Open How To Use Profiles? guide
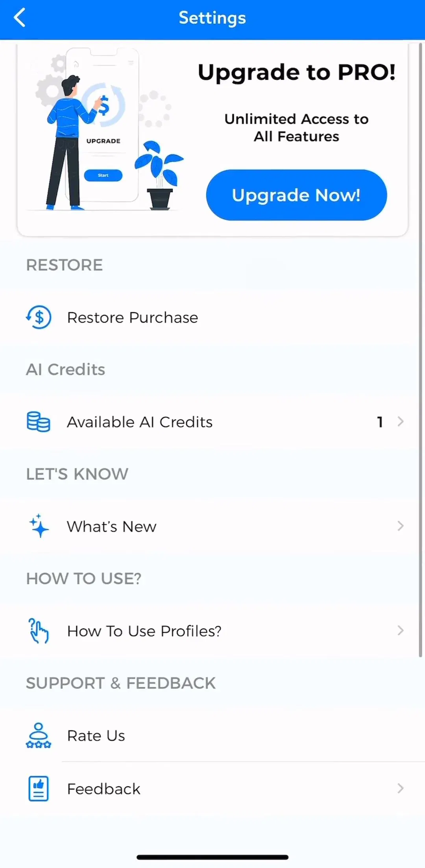The width and height of the screenshot is (425, 868). click(x=213, y=631)
